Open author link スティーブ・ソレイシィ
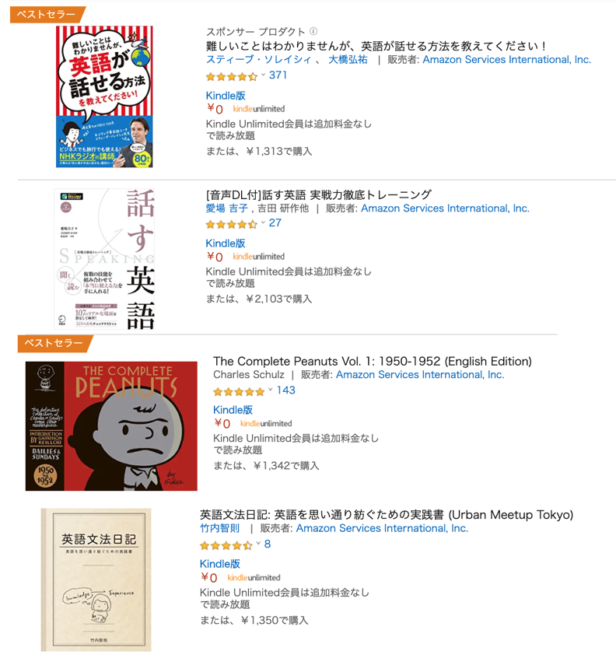The height and width of the screenshot is (672, 616). (x=258, y=60)
